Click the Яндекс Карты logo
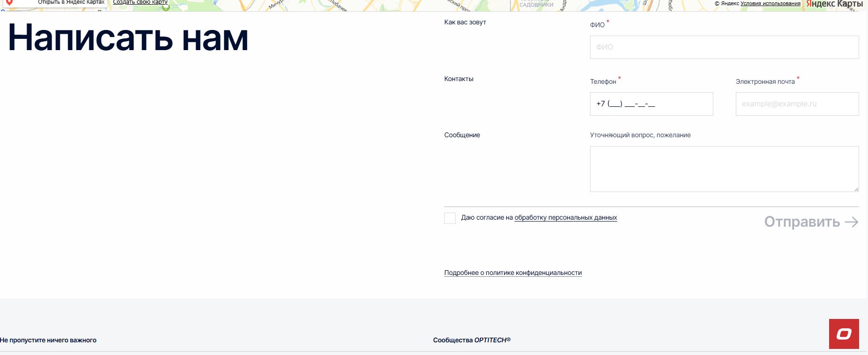 pyautogui.click(x=834, y=4)
